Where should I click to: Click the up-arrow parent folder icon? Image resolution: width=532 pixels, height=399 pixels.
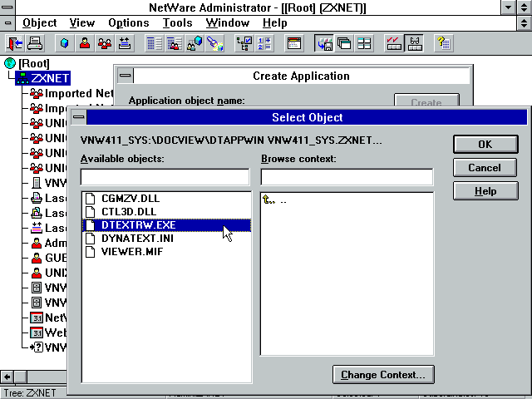pyautogui.click(x=268, y=199)
